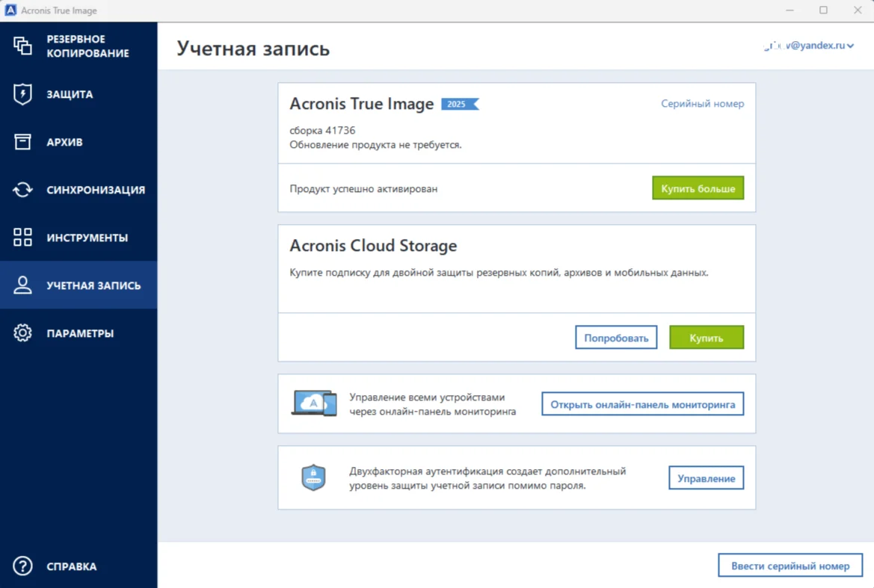Click the Backup copy-stack icon in sidebar
This screenshot has height=588, width=874.
tap(22, 46)
